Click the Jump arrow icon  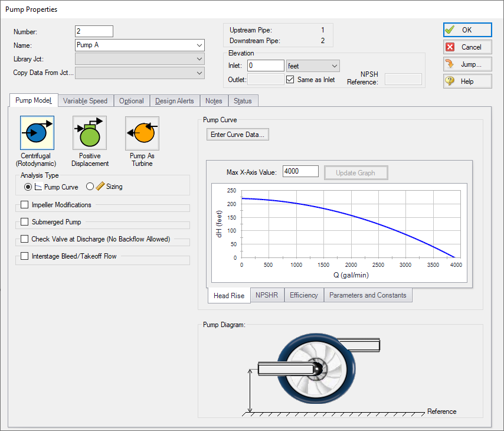(x=450, y=64)
